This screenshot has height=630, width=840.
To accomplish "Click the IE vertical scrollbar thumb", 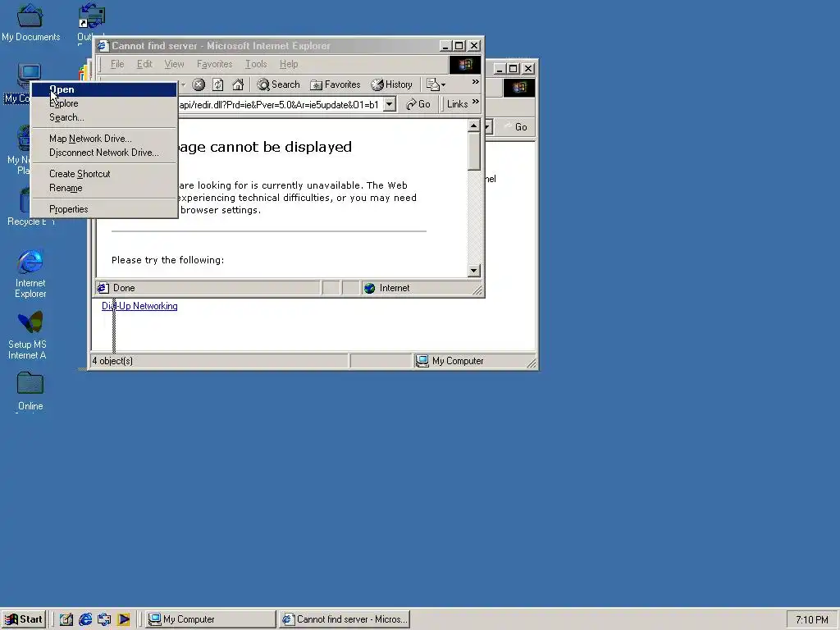I will pos(473,151).
